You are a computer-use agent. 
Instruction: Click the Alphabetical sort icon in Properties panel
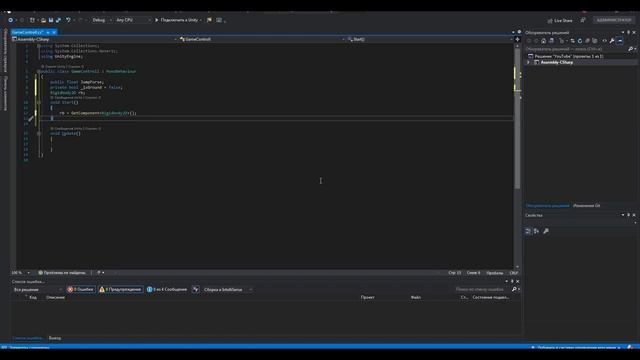pos(536,231)
